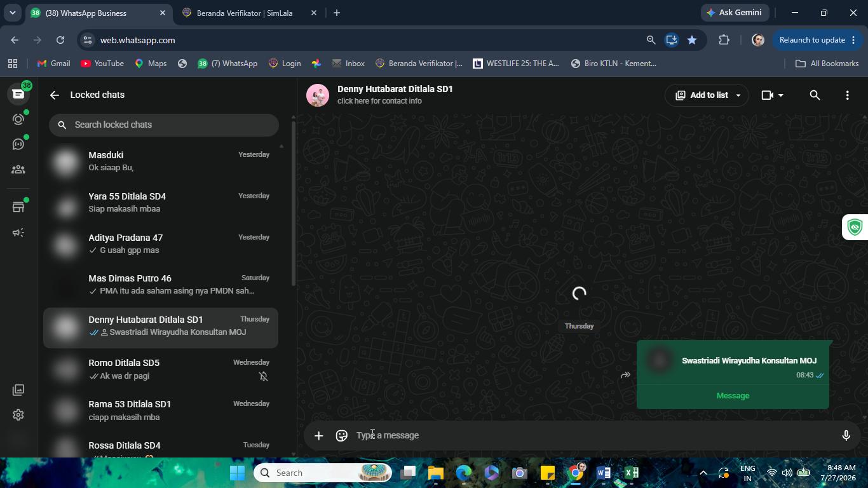Open the Status updates icon
This screenshot has width=868, height=488.
[x=18, y=119]
